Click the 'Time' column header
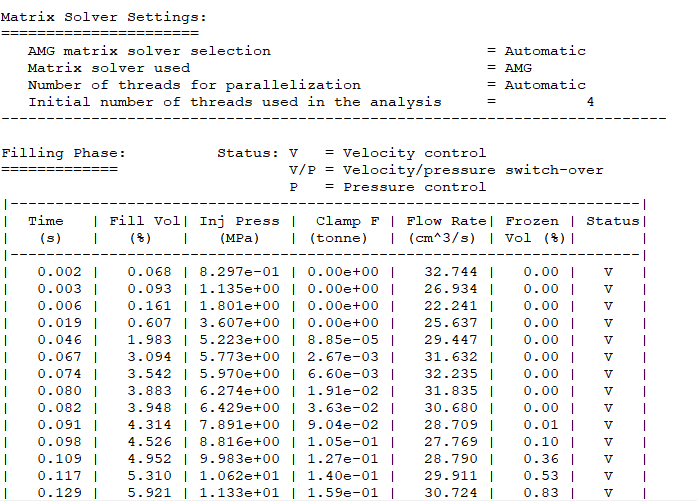 (46, 221)
